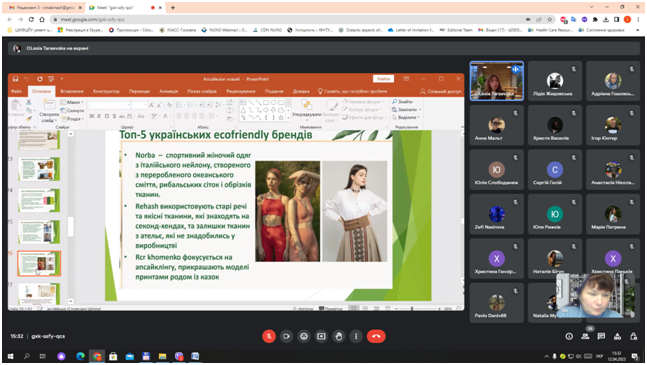Open the Переходи ribbon tab
Image resolution: width=647 pixels, height=365 pixels.
pos(139,91)
